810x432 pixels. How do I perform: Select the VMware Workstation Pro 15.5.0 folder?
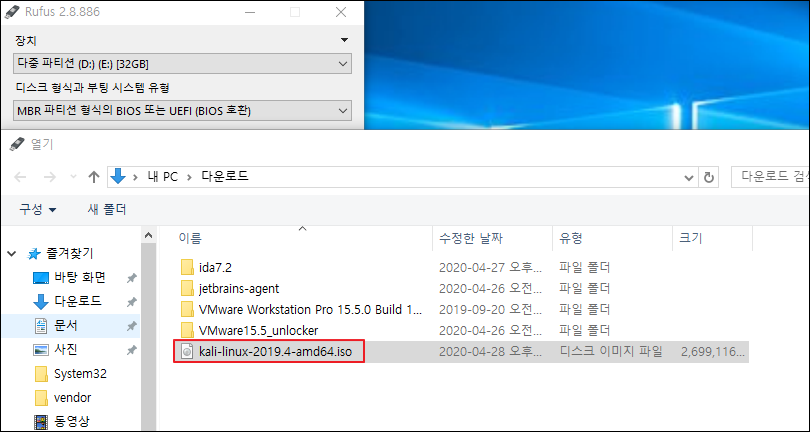(x=310, y=309)
